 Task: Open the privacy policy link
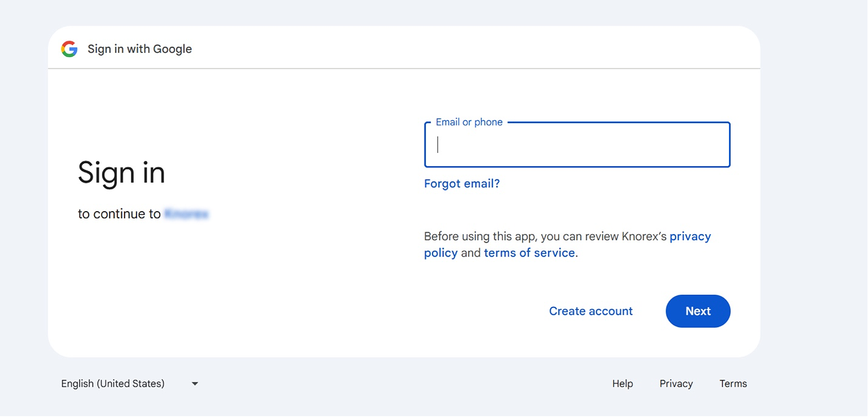[x=690, y=237]
